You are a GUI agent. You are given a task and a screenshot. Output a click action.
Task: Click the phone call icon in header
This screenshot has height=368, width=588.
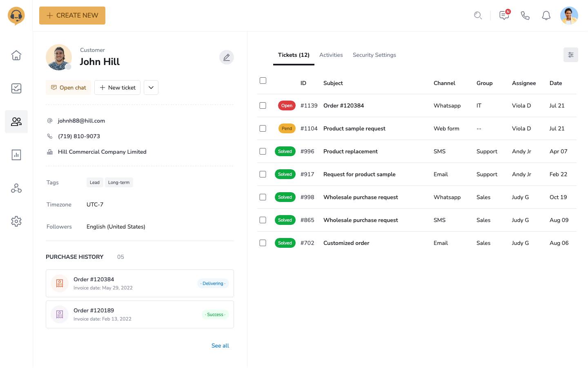525,16
